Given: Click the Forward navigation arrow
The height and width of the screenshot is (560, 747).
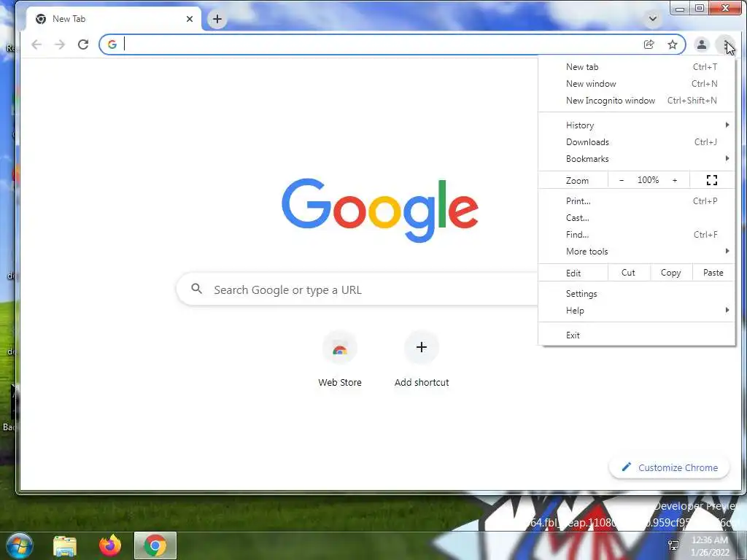Looking at the screenshot, I should pos(60,44).
